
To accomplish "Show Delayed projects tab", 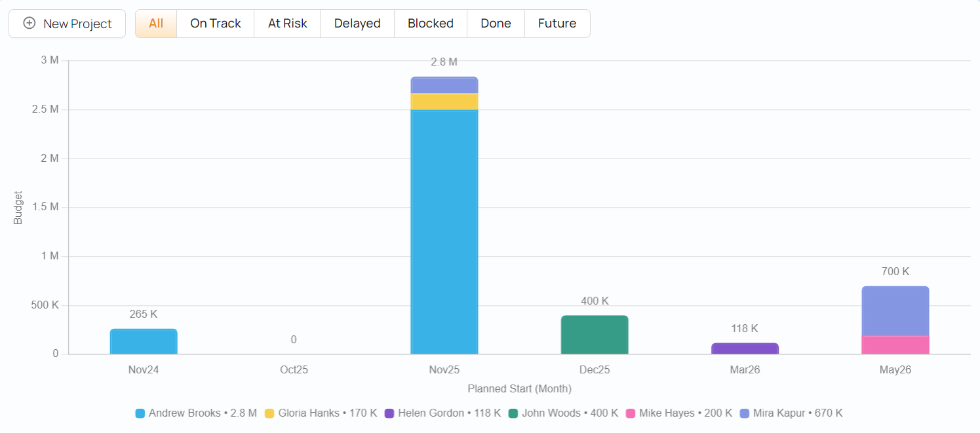I will (x=357, y=24).
